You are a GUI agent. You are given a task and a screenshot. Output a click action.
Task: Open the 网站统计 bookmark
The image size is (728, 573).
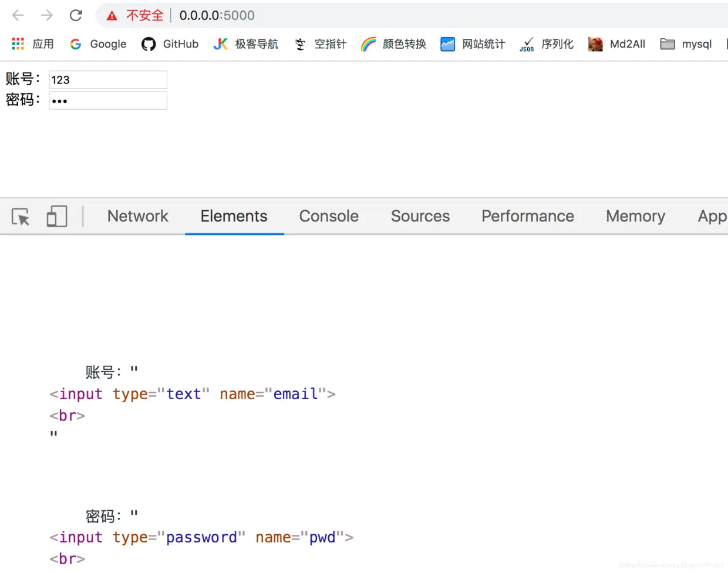(473, 44)
